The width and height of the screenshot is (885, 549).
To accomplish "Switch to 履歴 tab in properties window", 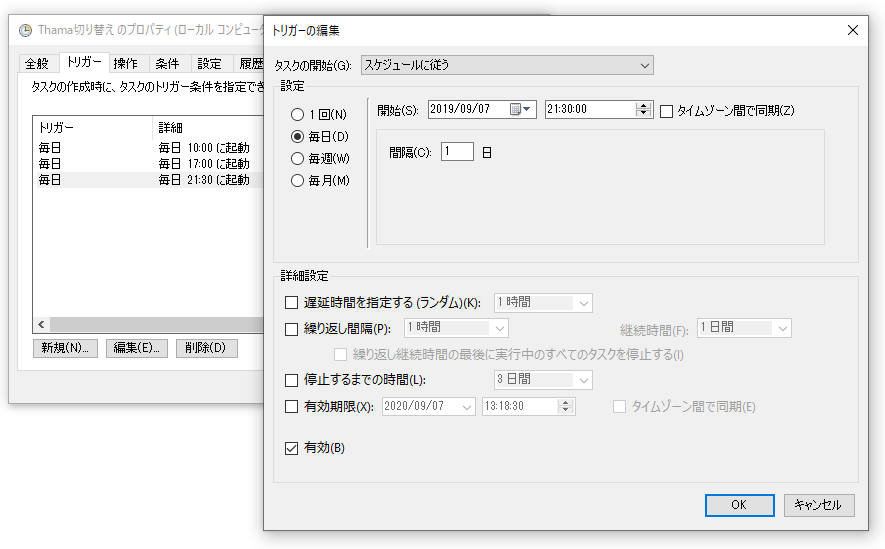I will click(x=250, y=64).
